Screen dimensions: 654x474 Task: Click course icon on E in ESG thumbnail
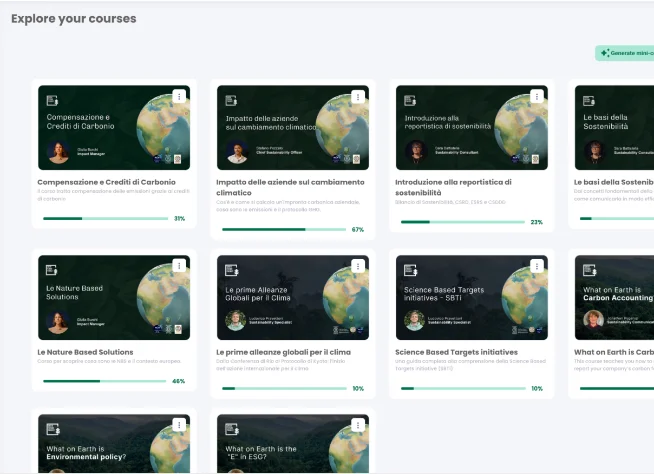point(232,429)
